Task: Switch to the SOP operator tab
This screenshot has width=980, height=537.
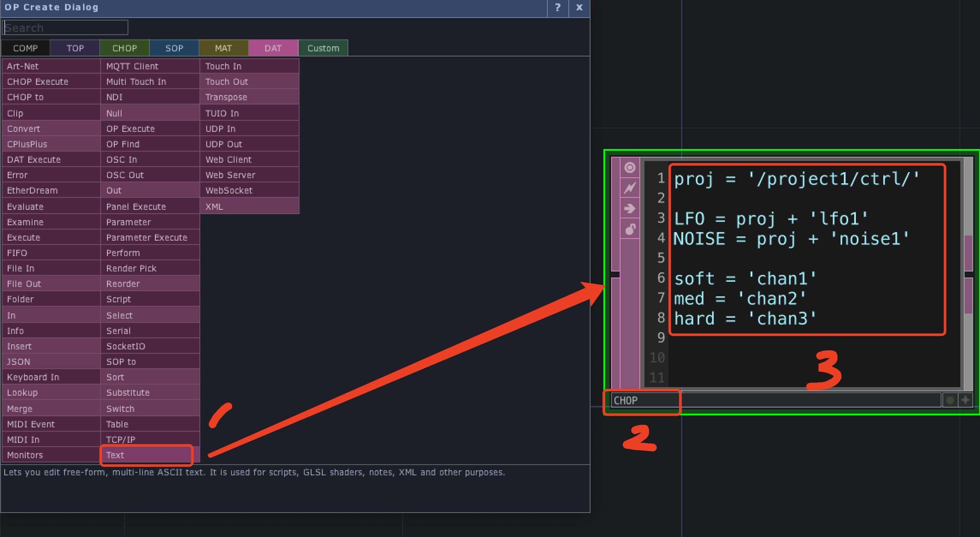Action: (174, 48)
